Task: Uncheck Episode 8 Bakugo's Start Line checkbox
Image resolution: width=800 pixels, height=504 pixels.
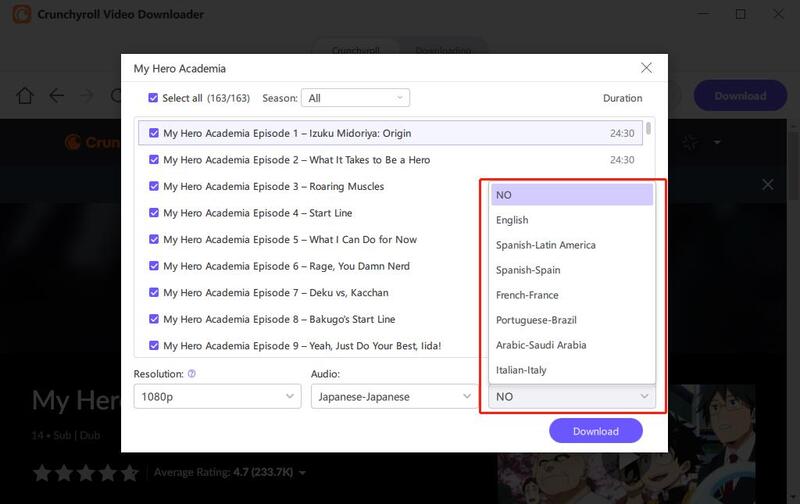Action: tap(154, 319)
